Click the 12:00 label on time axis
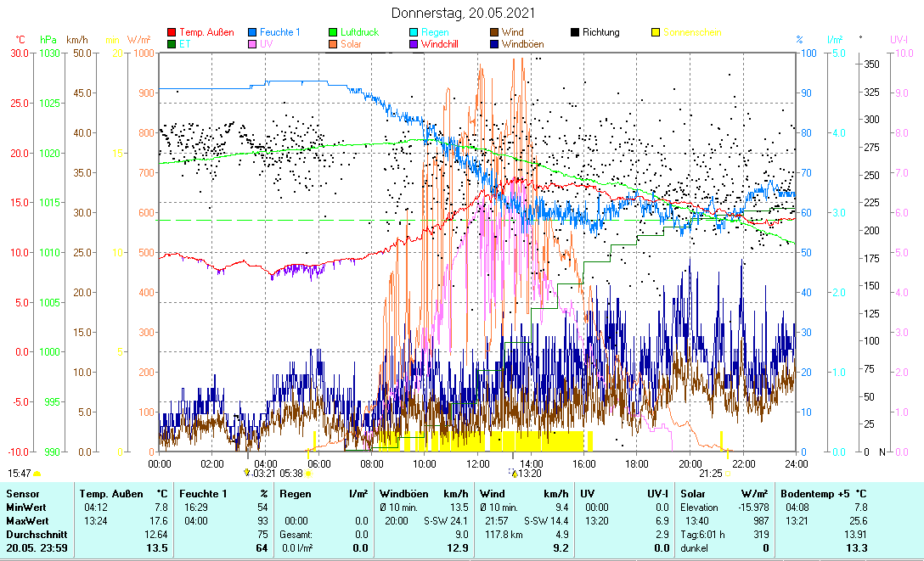The height and width of the screenshot is (561, 924). click(477, 463)
